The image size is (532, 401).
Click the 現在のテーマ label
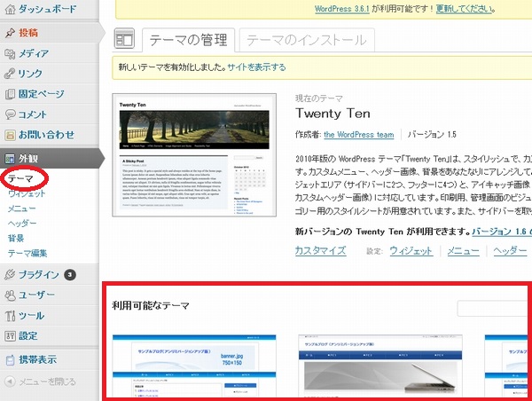pos(319,98)
